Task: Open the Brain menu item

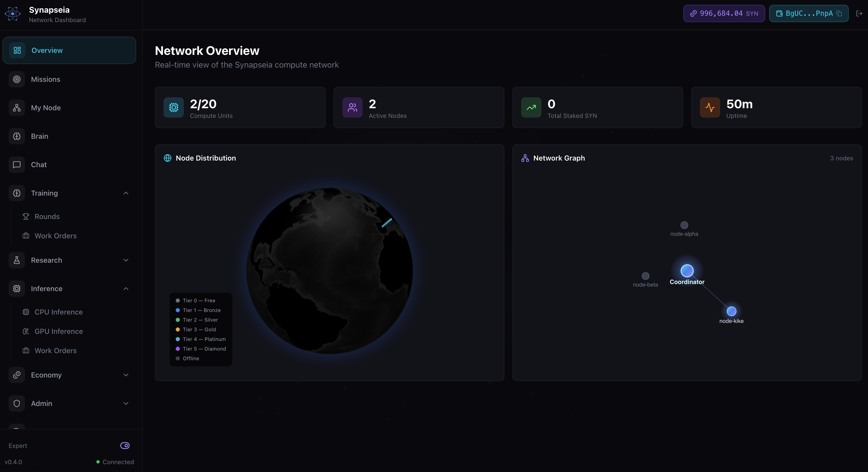Action: tap(69, 136)
